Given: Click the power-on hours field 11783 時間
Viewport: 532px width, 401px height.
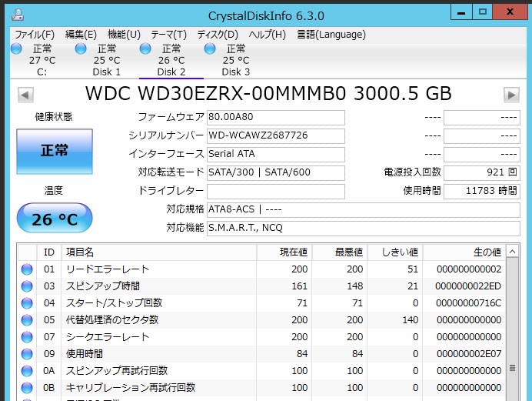Looking at the screenshot, I should [482, 191].
